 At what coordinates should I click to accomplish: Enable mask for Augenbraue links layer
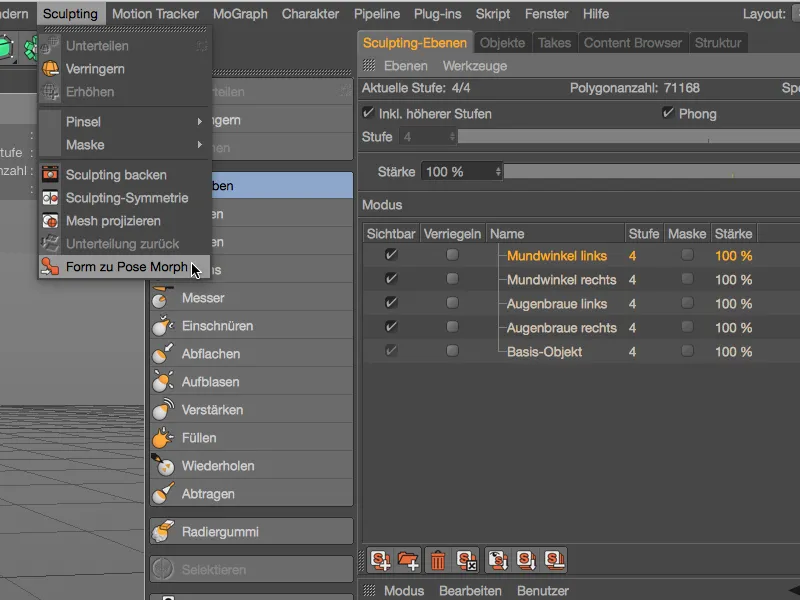point(687,303)
